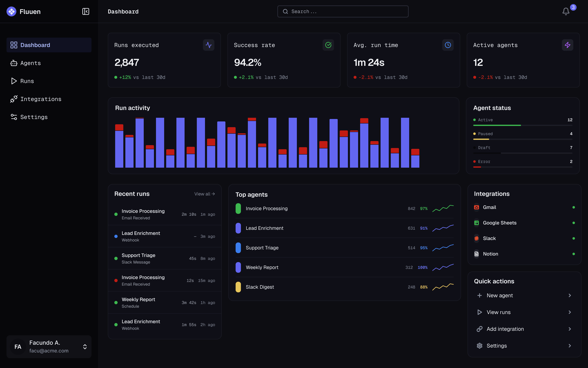Click the Slack connected status dot
Screen dimensions: 588x368
574,239
